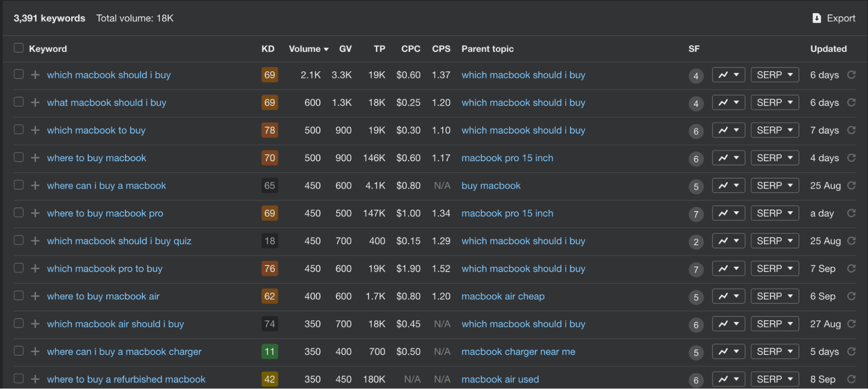Open SERP dropdown for 'what macbook should i buy'

[x=775, y=103]
